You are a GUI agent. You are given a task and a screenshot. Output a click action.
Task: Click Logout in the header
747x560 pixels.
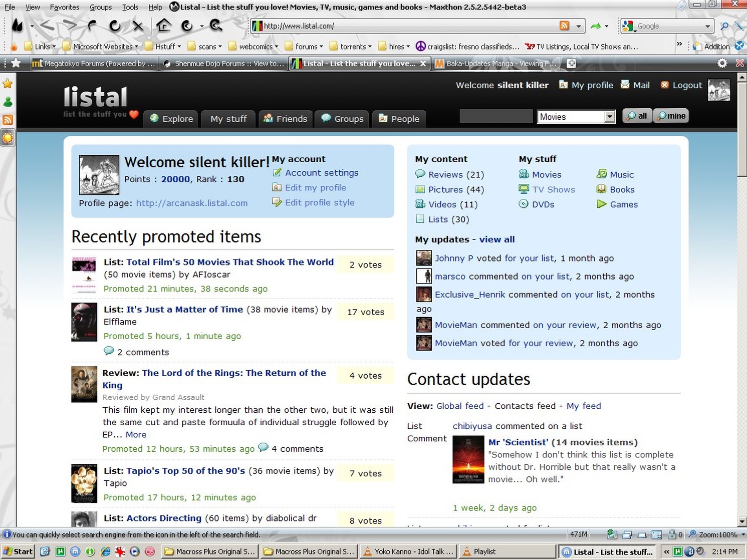click(x=681, y=85)
